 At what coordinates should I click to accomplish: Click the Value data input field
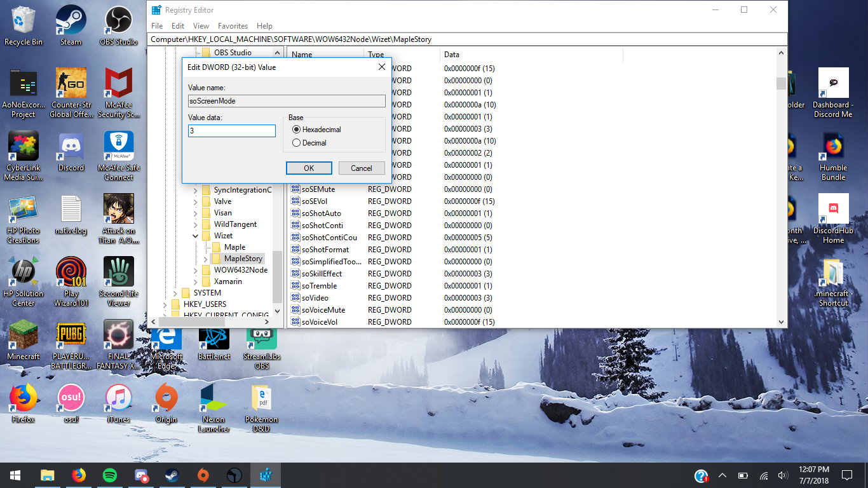232,131
